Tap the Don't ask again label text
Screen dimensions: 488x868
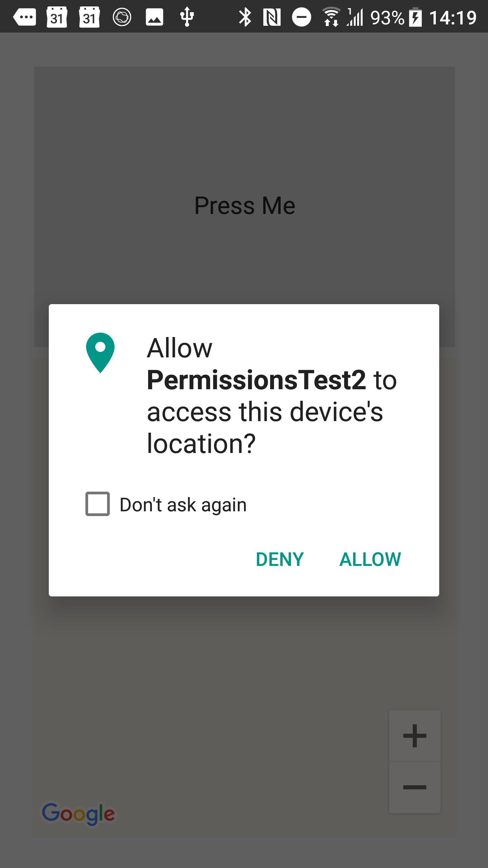(183, 505)
